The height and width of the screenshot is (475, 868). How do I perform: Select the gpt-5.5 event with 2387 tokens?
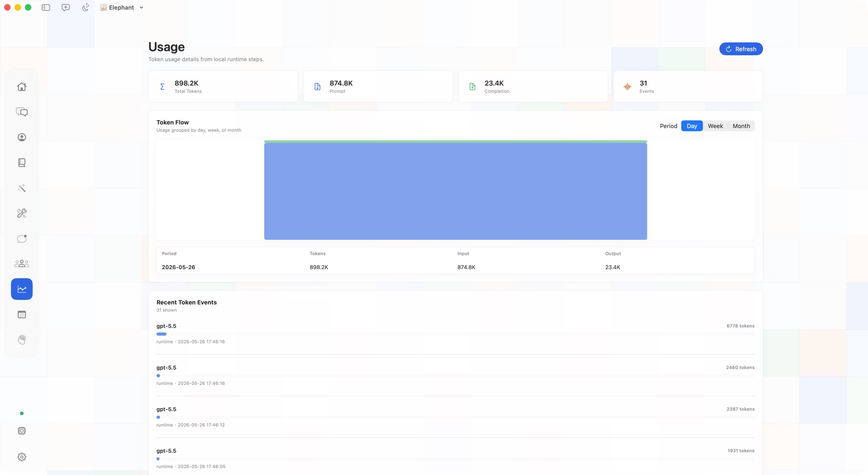click(x=455, y=417)
